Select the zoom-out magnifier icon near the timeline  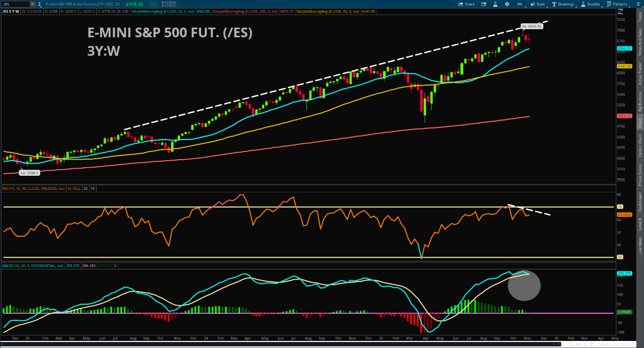coord(565,344)
